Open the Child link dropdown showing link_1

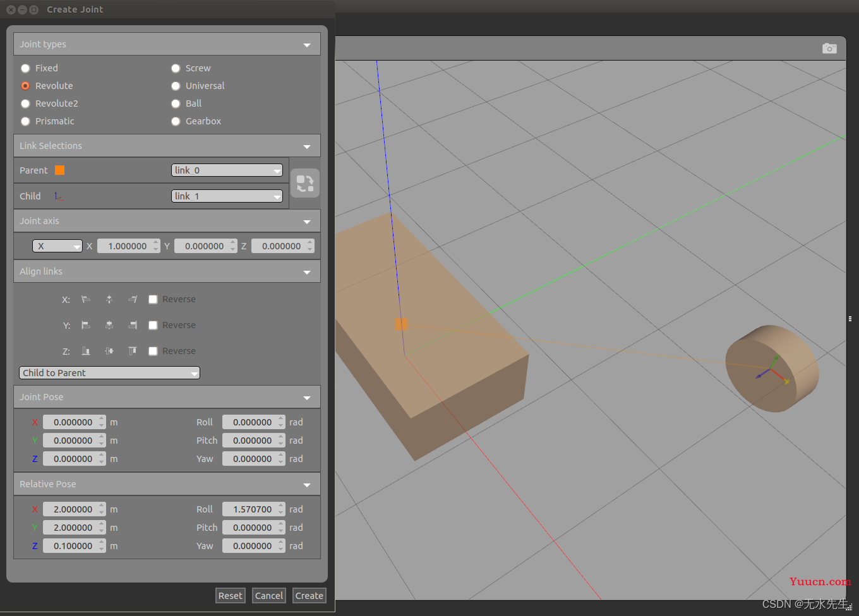coord(227,196)
